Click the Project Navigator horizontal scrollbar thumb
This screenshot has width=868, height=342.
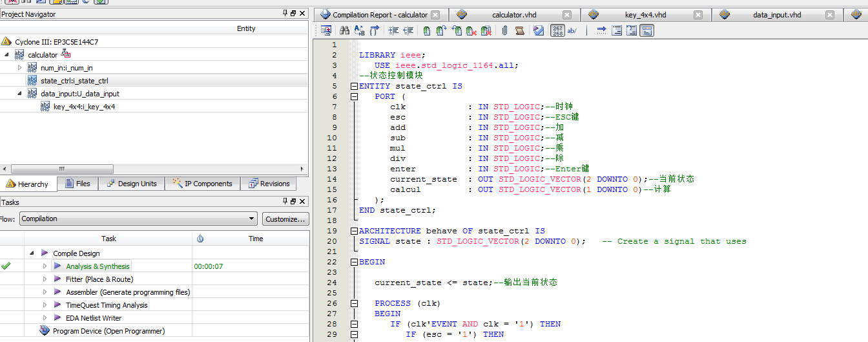click(x=62, y=169)
